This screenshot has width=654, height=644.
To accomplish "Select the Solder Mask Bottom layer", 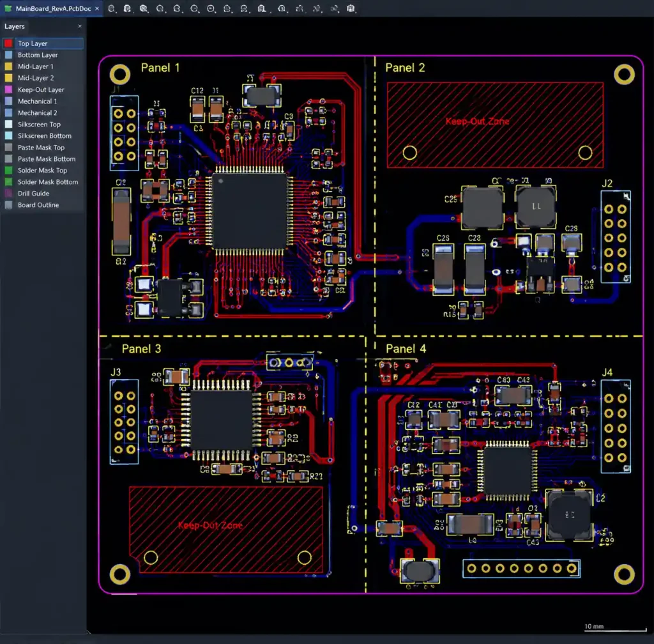I will tap(43, 182).
